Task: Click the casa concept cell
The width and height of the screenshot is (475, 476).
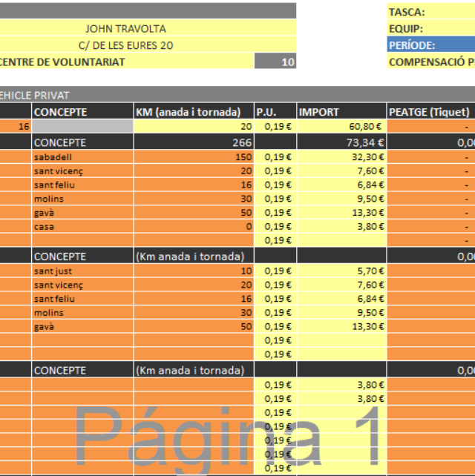Action: [x=82, y=226]
